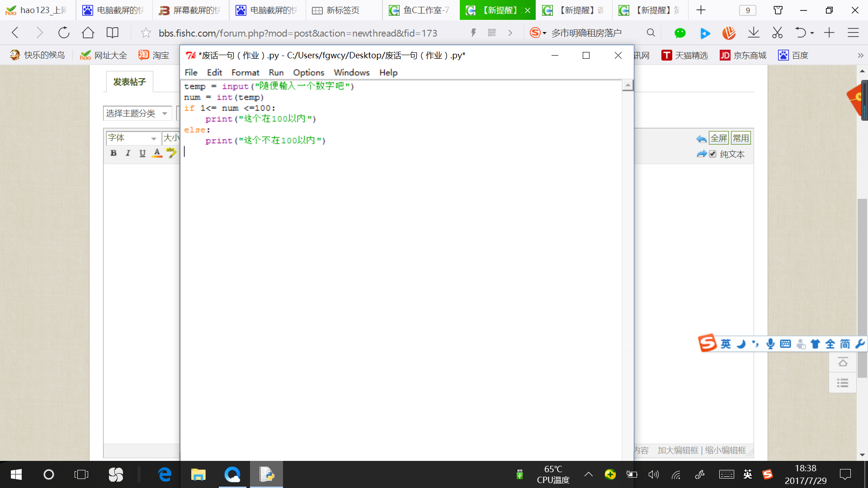Expand the bookmarks bar overflow chevron
Screen dimensions: 868x488
(860, 55)
